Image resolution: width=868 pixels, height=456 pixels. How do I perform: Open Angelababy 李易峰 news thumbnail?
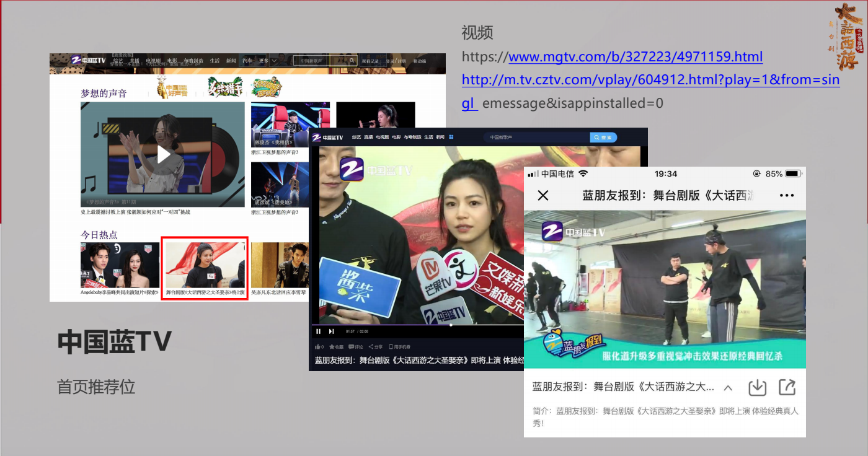pyautogui.click(x=120, y=265)
